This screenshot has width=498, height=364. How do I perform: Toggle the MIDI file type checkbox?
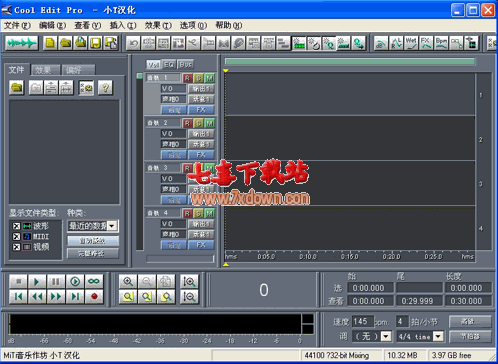click(x=16, y=237)
